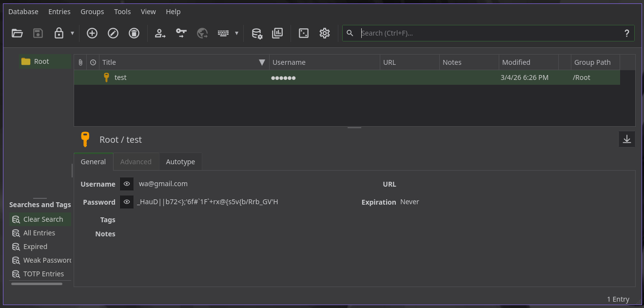Switch to the Autotype tab

180,162
